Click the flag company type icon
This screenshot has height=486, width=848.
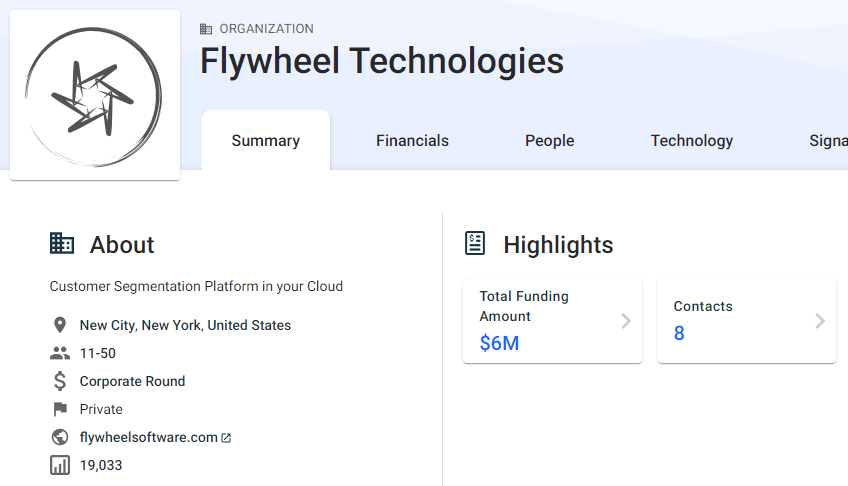tap(60, 409)
